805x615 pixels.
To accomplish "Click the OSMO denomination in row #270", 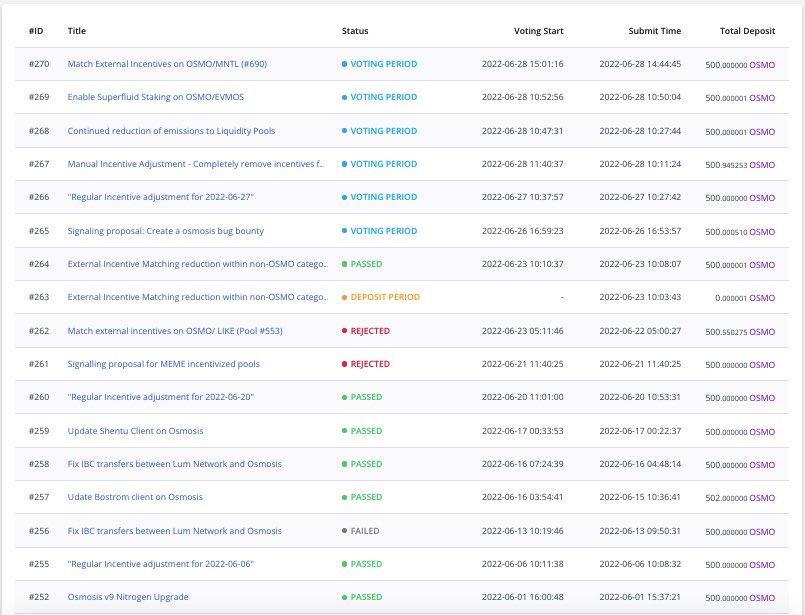I will point(762,65).
